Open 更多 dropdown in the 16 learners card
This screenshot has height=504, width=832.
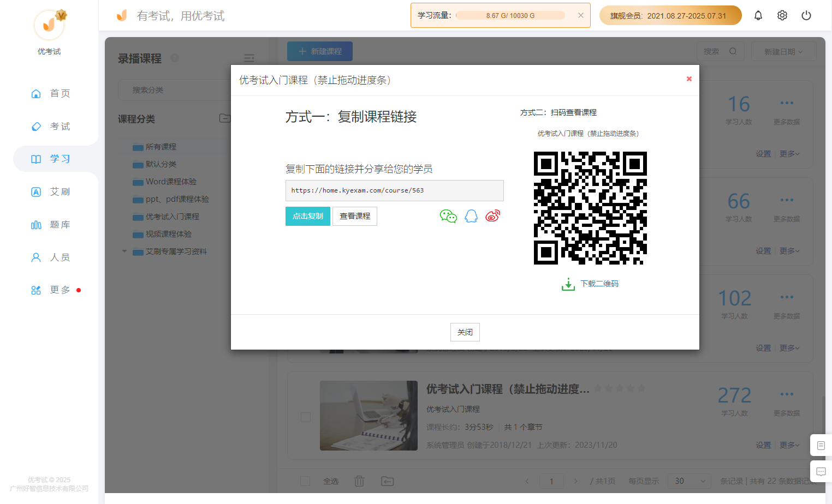(789, 154)
